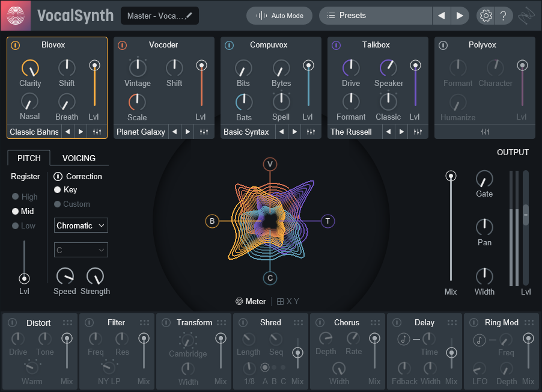Load the previous Talkbox preset

tap(389, 132)
